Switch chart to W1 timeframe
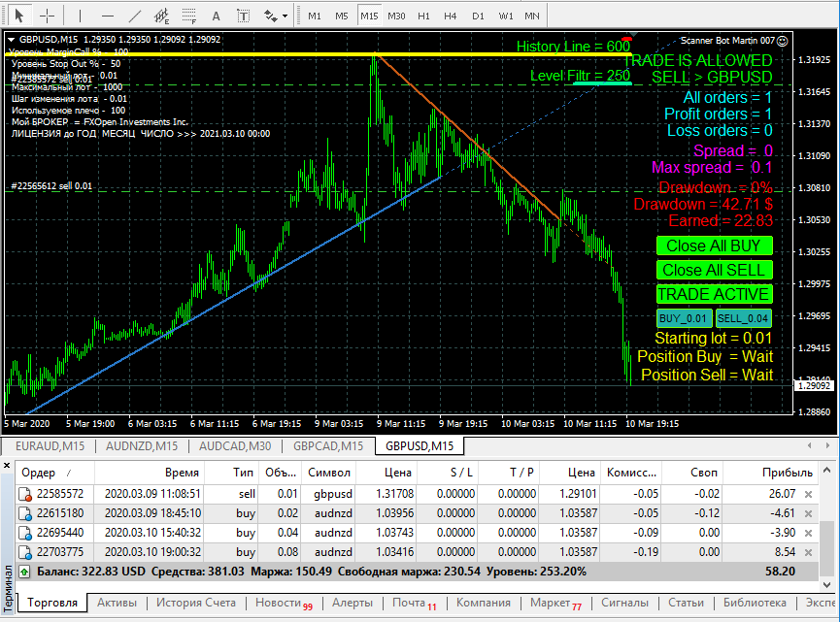Viewport: 840px width, 622px height. coord(506,16)
